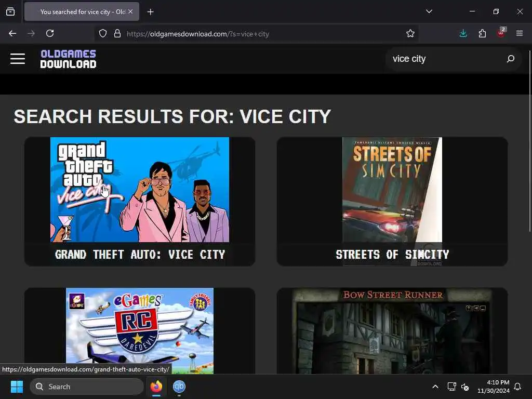Switch to Firefox in the taskbar
The image size is (532, 399).
(156, 387)
